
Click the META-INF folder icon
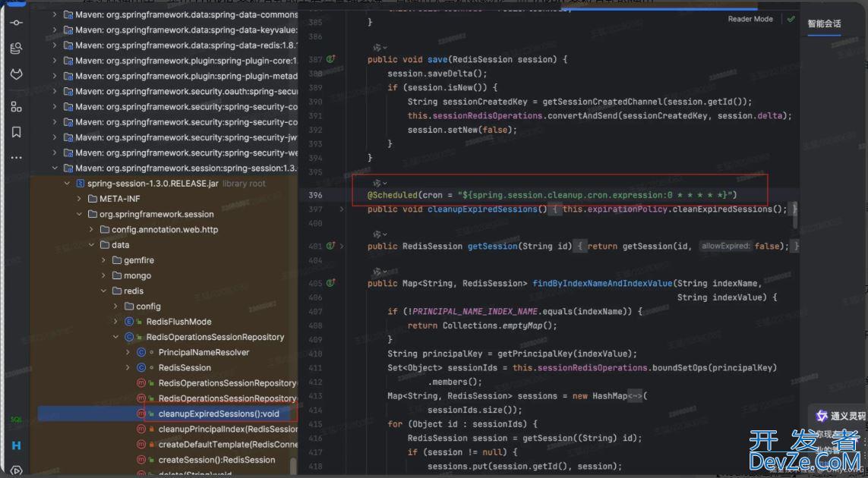point(93,199)
